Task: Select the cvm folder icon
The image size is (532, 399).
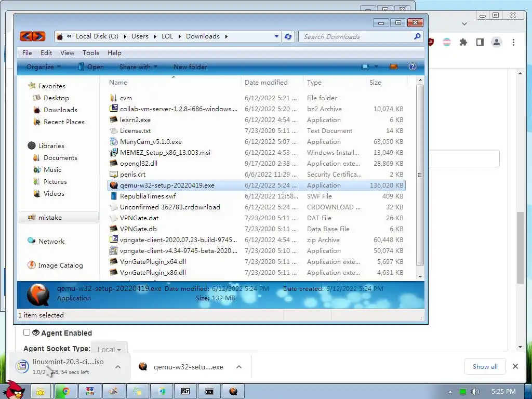Action: [114, 98]
